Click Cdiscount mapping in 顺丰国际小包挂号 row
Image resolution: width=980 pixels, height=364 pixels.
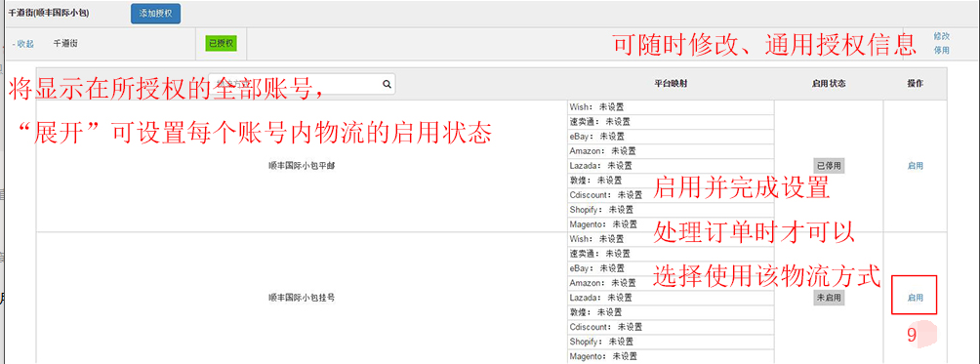tap(671, 327)
